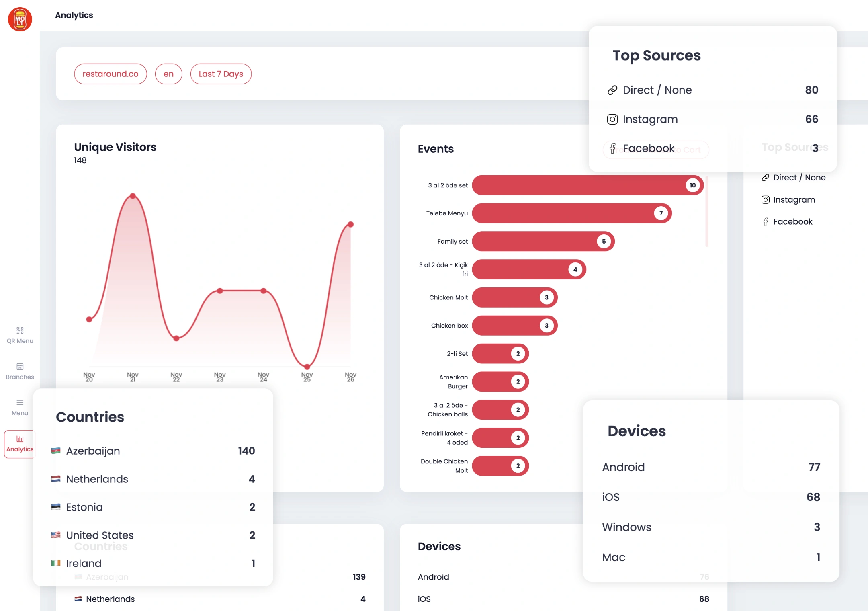Click the Analytics page title
868x611 pixels.
coord(74,15)
